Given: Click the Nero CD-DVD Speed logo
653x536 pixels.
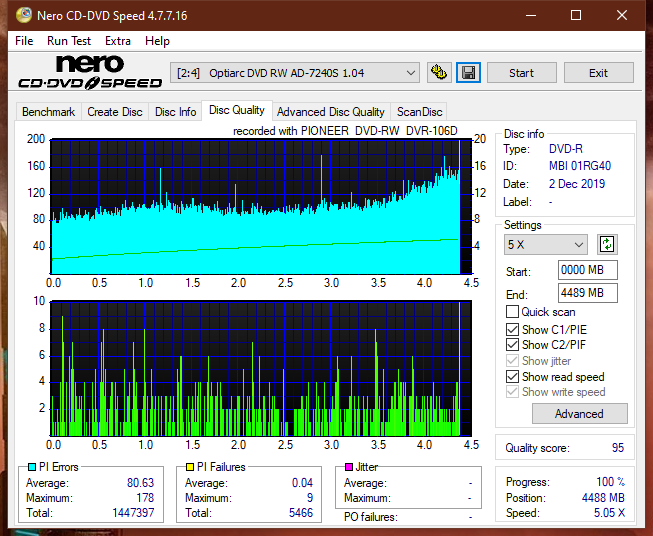Looking at the screenshot, I should (90, 72).
